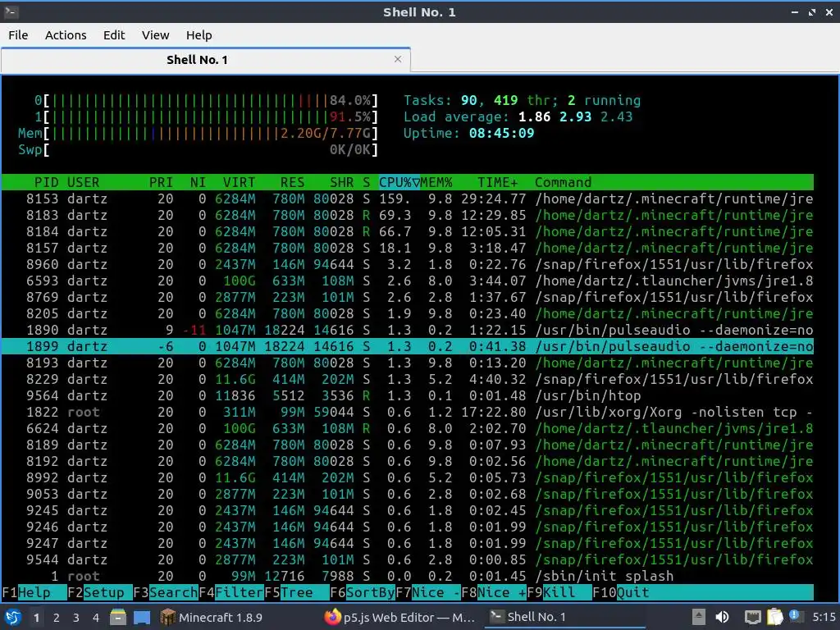This screenshot has width=840, height=630.
Task: Click the F9 Kill function button
Action: 559,592
